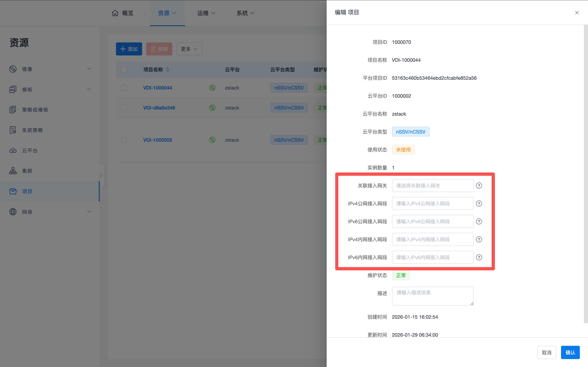Sort table by 项目名称 column
Image resolution: width=588 pixels, height=367 pixels.
(168, 70)
